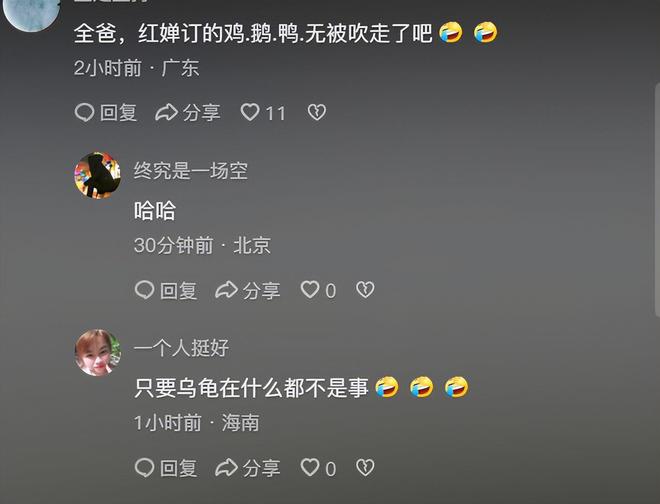Click the reply bubble icon under top comment
This screenshot has width=660, height=504.
click(x=84, y=112)
